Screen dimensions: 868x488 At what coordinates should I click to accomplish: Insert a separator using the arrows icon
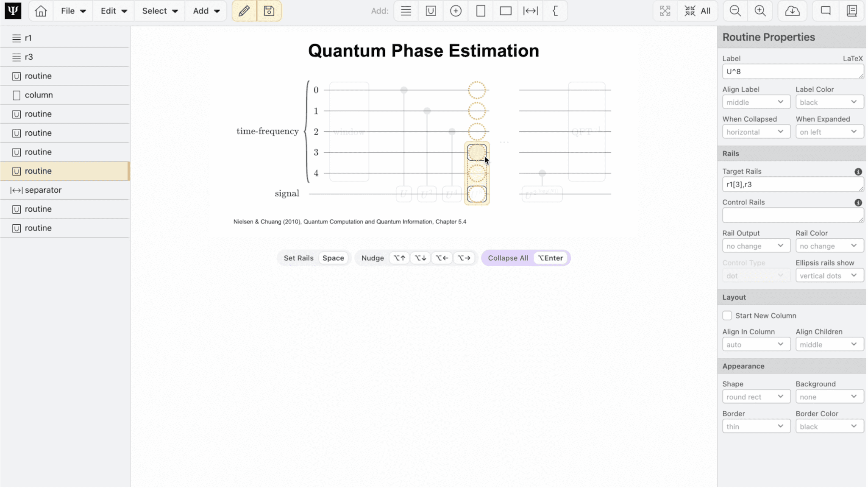pos(530,11)
